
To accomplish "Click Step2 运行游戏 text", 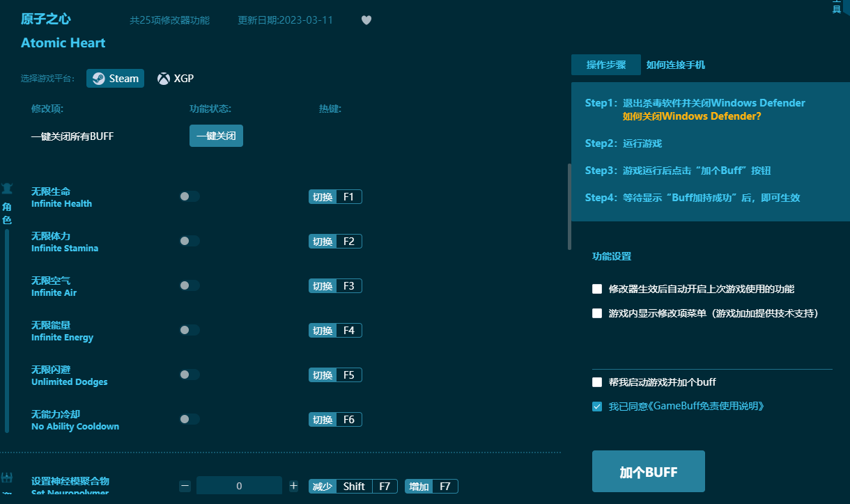I will pyautogui.click(x=624, y=143).
